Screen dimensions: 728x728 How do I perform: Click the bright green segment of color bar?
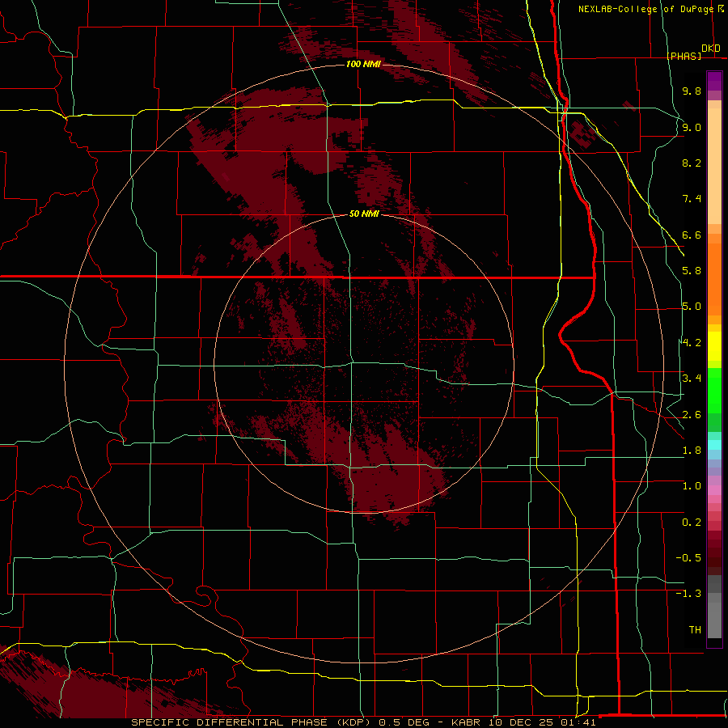click(714, 390)
